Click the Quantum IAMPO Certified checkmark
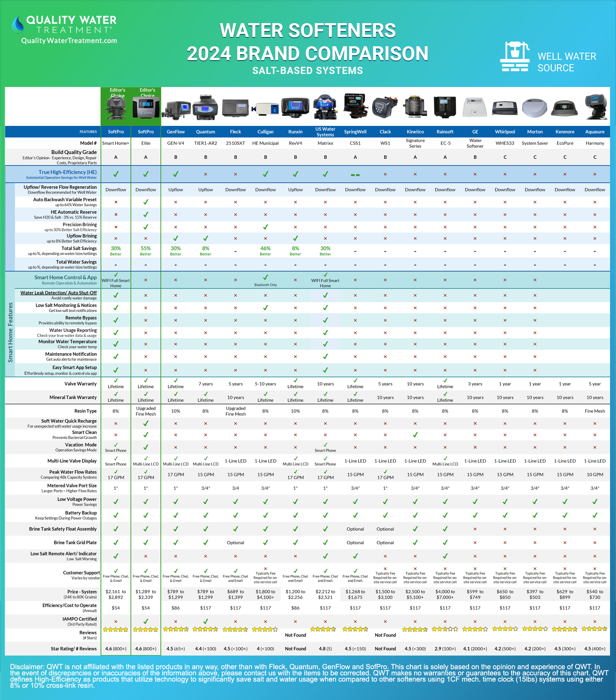This screenshot has width=616, height=700. [206, 621]
